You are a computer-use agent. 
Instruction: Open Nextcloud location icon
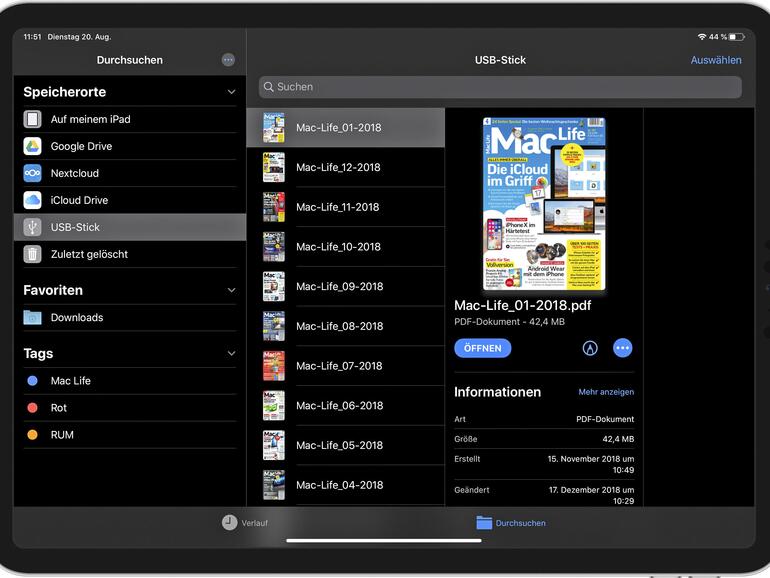(x=32, y=173)
